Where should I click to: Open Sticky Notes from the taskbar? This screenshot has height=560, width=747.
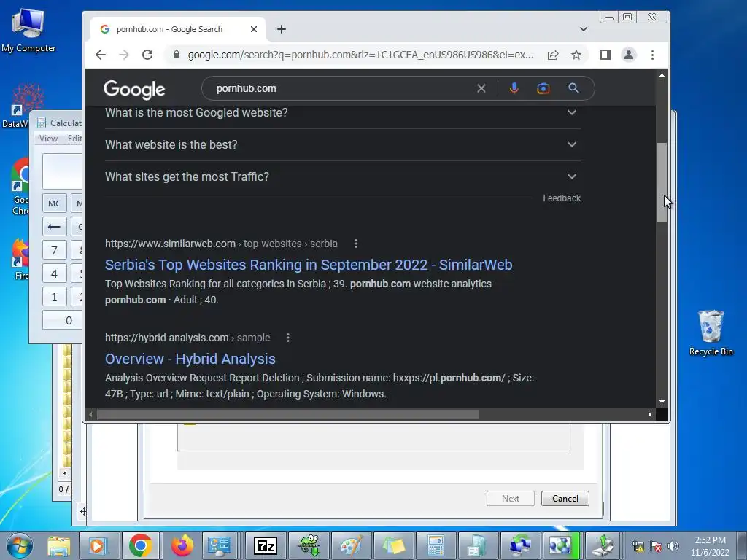(393, 545)
